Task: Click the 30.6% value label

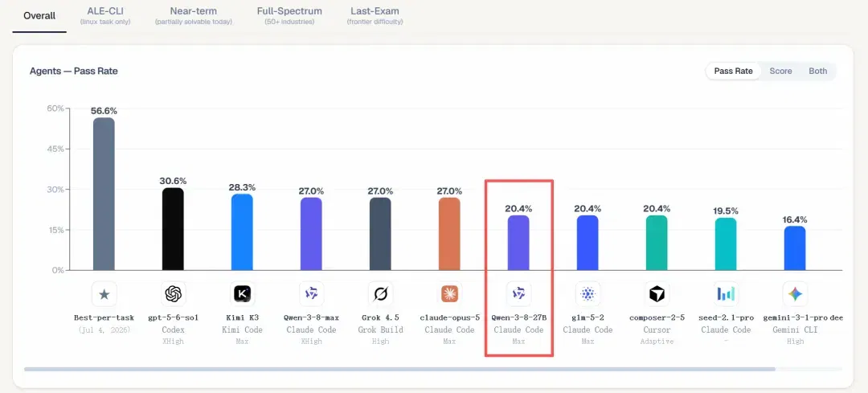Action: [x=173, y=181]
